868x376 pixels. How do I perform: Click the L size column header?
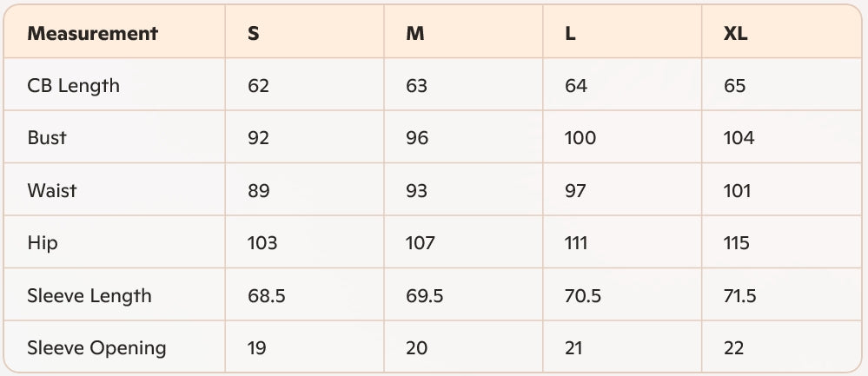click(571, 34)
